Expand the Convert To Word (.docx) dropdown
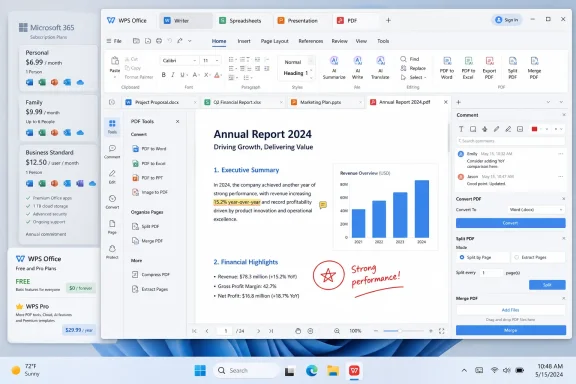 [x=536, y=210]
